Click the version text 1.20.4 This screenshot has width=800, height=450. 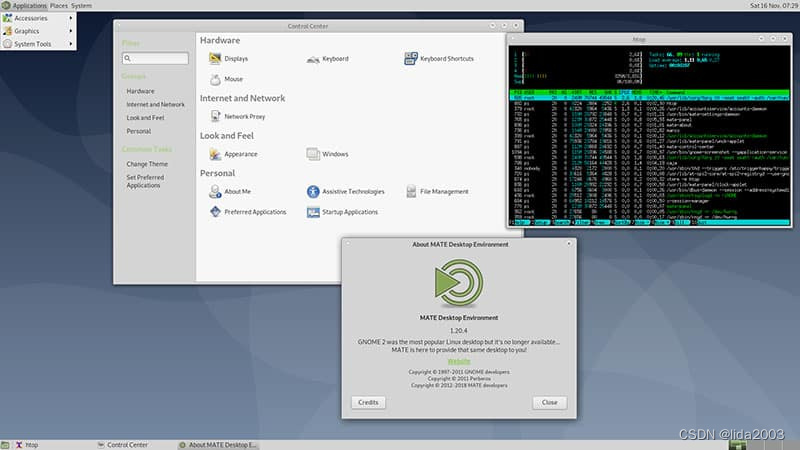point(459,331)
